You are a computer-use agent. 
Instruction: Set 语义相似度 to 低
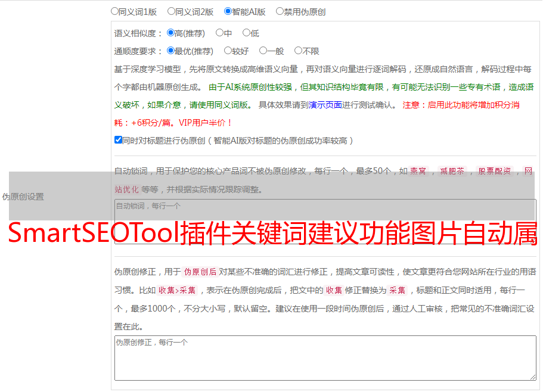click(x=246, y=33)
